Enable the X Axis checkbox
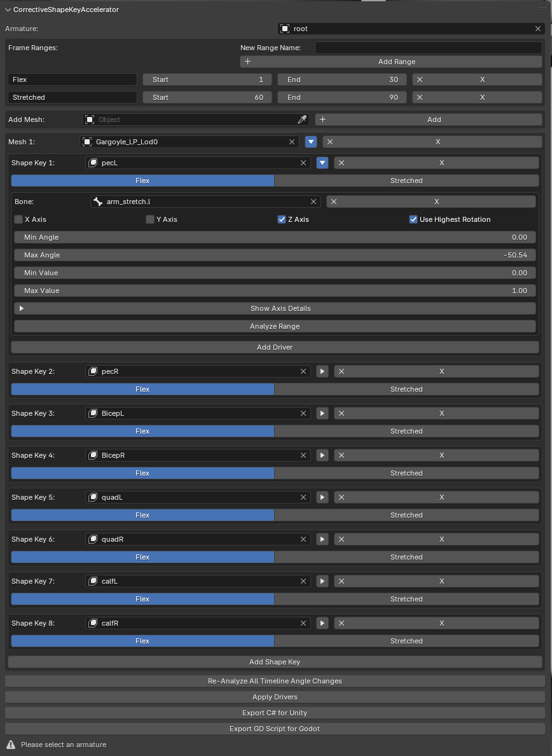 point(18,219)
